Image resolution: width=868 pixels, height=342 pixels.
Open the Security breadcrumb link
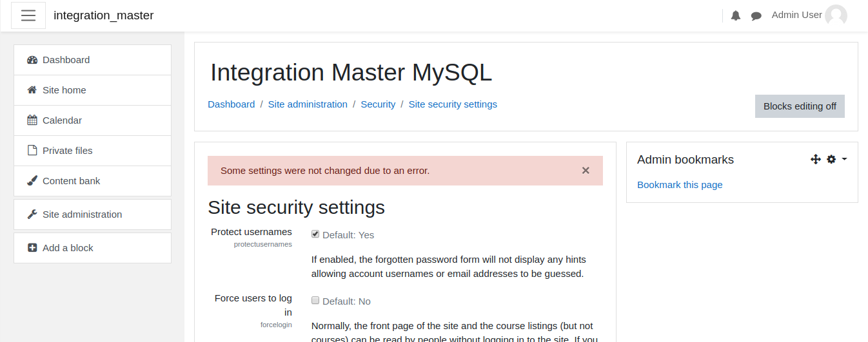tap(378, 104)
